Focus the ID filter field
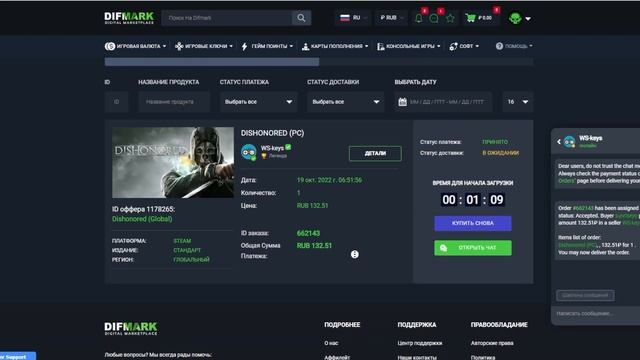The width and height of the screenshot is (640, 360). [x=117, y=102]
